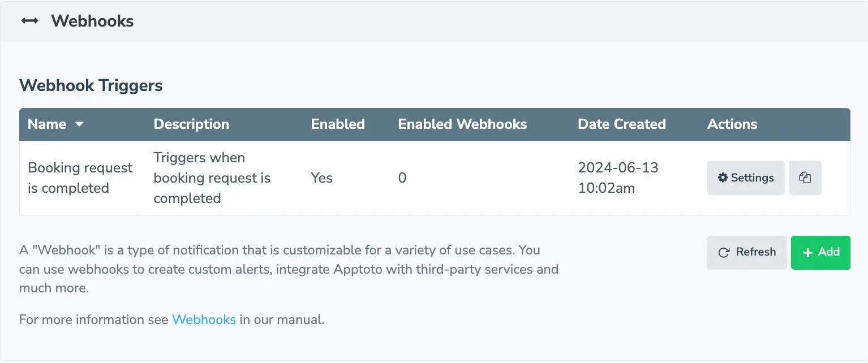
Task: Click the Date Created value for the trigger
Action: [618, 178]
